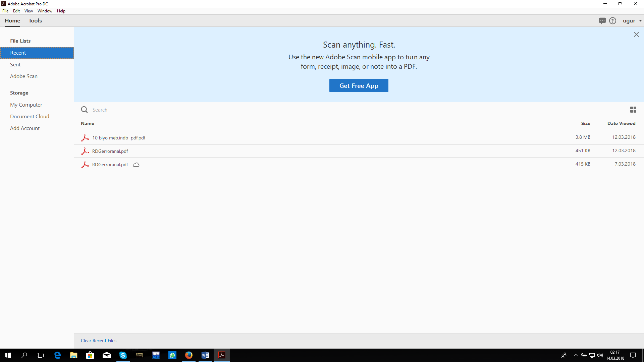Open the Window menu

(x=45, y=11)
